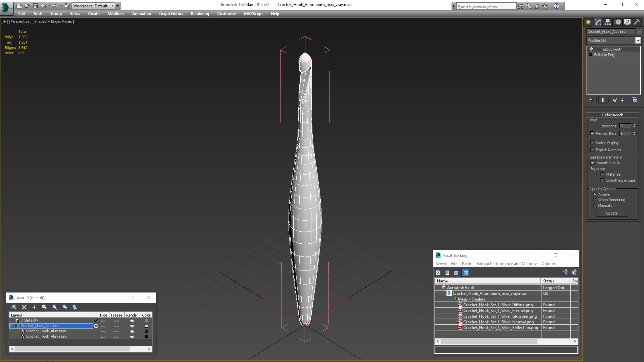Enable Isoline Display checkbox
The image size is (644, 362).
click(x=592, y=143)
